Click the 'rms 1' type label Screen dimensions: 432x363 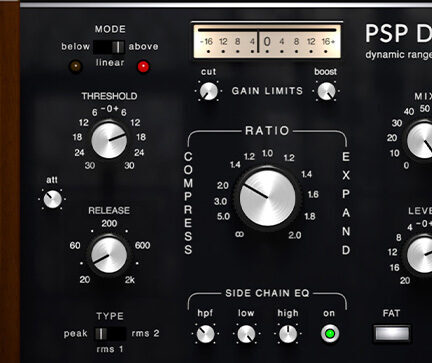110,349
